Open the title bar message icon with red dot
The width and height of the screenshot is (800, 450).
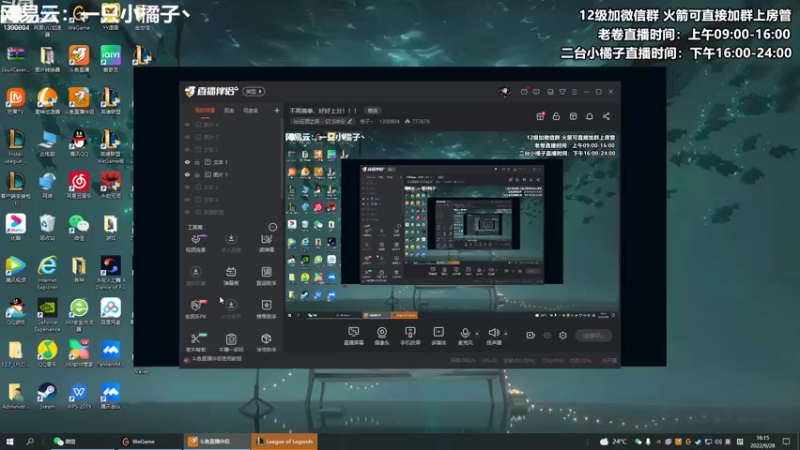(x=524, y=91)
